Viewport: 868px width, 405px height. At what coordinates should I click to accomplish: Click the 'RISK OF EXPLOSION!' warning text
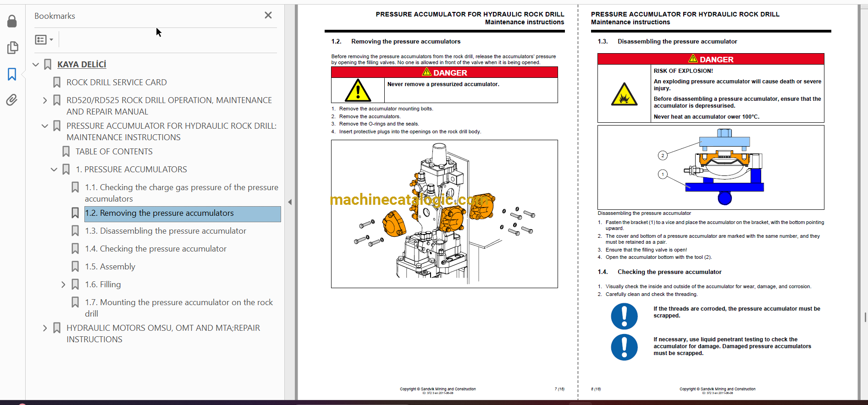tap(683, 71)
